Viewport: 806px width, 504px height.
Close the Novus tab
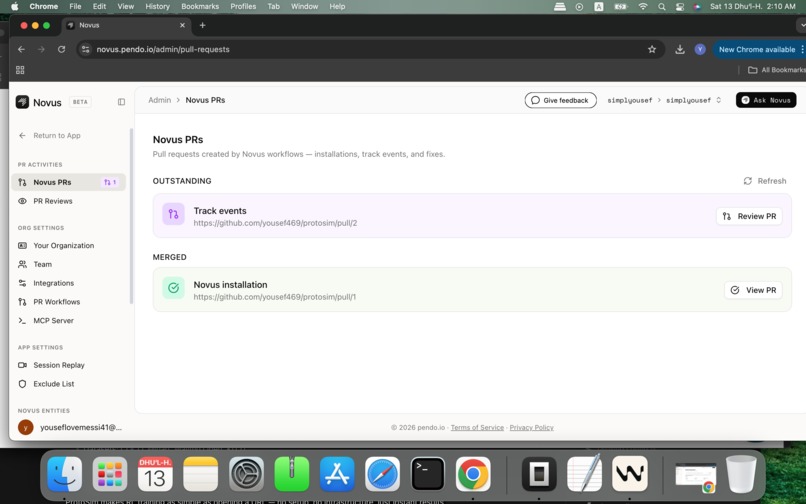[x=182, y=25]
